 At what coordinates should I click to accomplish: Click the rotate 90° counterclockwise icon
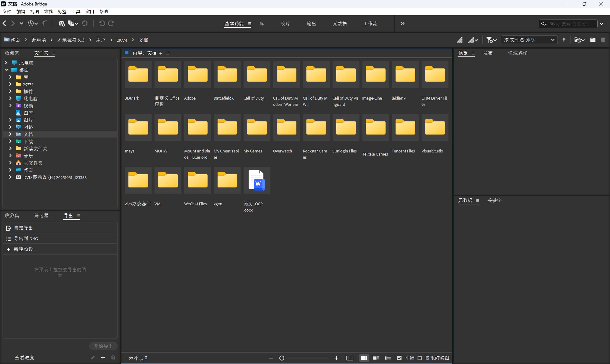click(x=102, y=23)
